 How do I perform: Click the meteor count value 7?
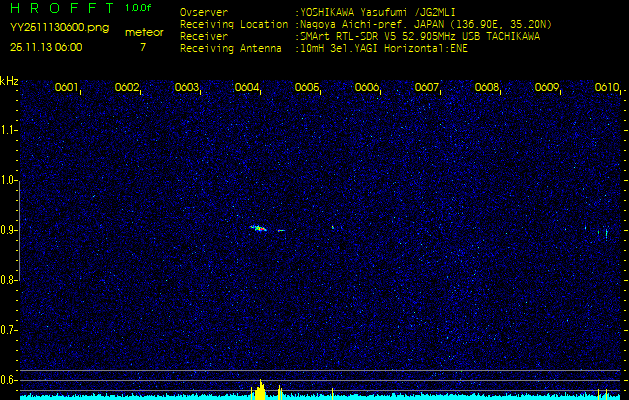pos(143,47)
